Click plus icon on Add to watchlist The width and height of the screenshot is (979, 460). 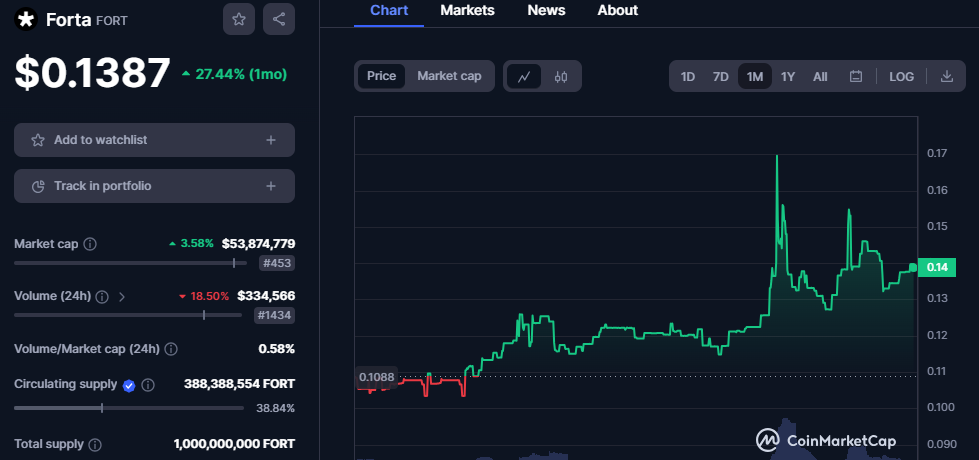(271, 140)
